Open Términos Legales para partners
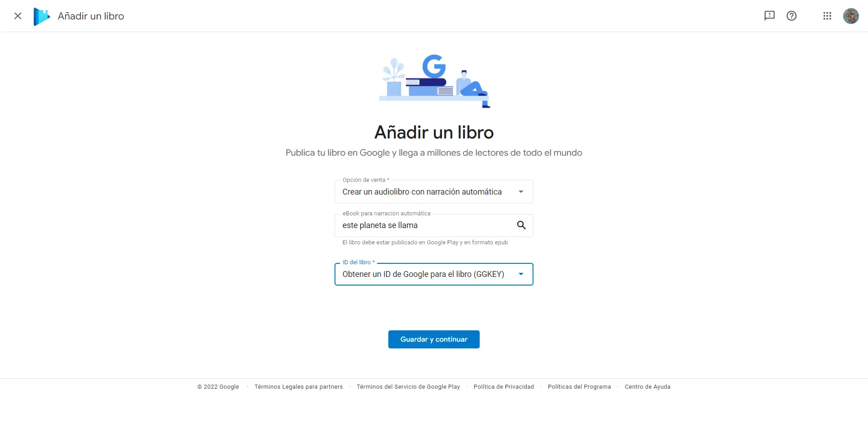The image size is (868, 443). 298,386
